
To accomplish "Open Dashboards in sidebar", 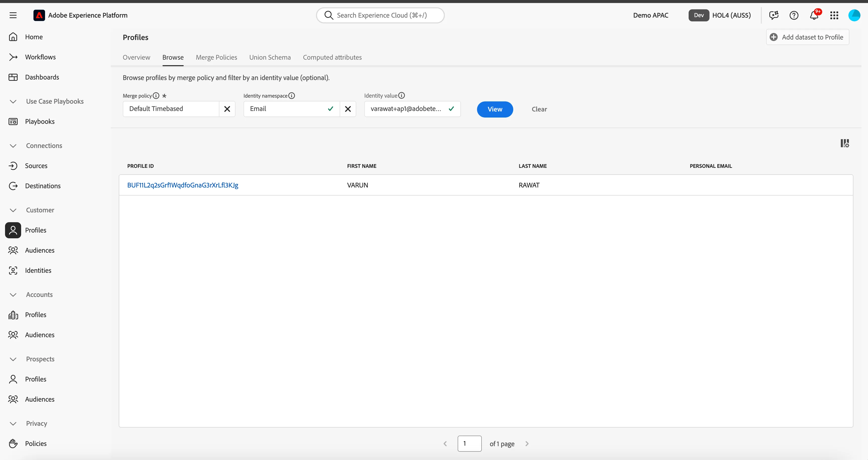I will point(42,77).
